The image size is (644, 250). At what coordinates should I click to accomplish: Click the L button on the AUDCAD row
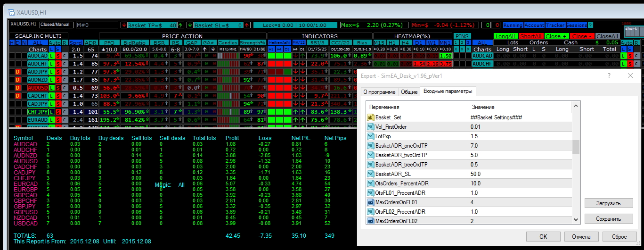(x=52, y=56)
